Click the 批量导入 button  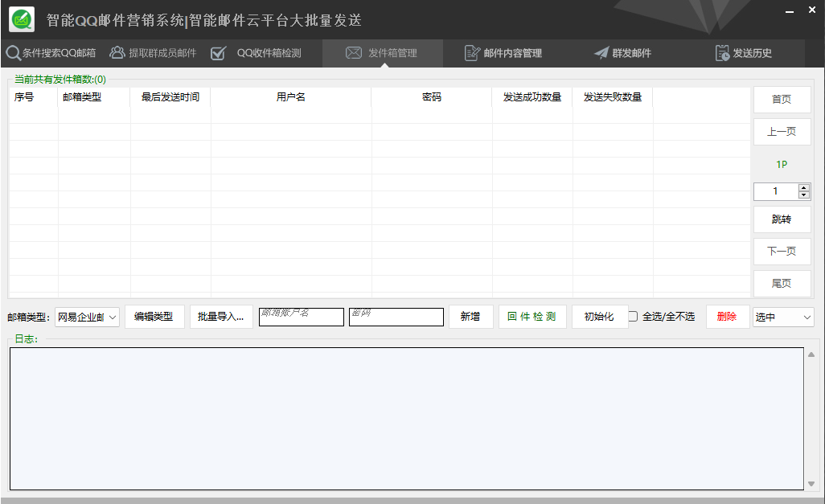(220, 317)
